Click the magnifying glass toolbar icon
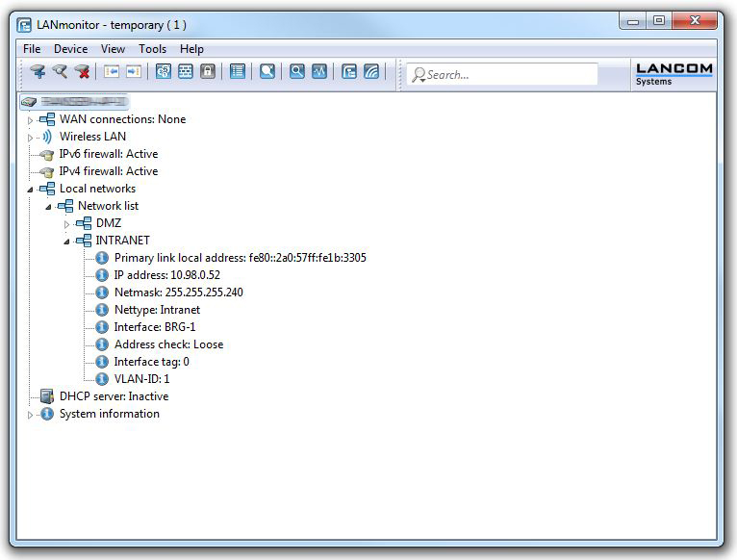The height and width of the screenshot is (560, 737). 297,71
